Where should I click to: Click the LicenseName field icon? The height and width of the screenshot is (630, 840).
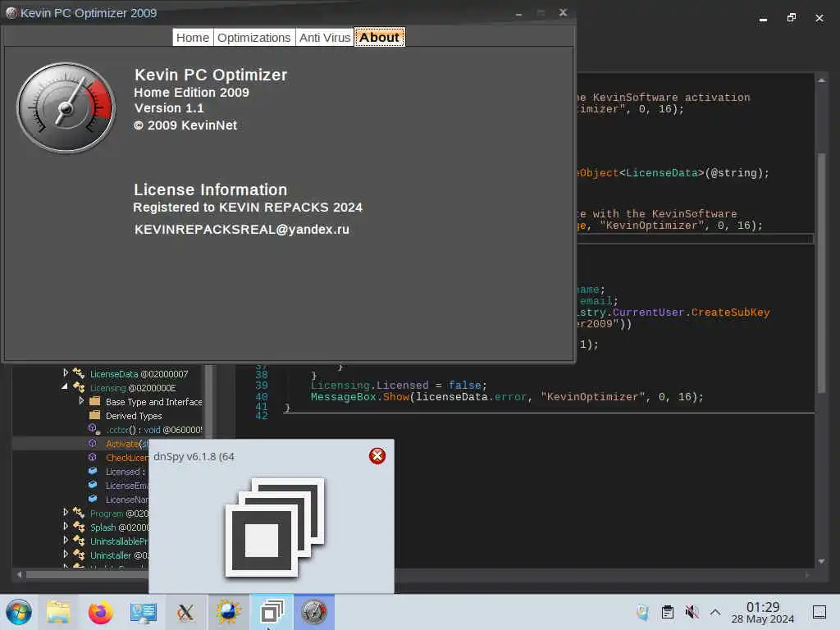pyautogui.click(x=93, y=499)
